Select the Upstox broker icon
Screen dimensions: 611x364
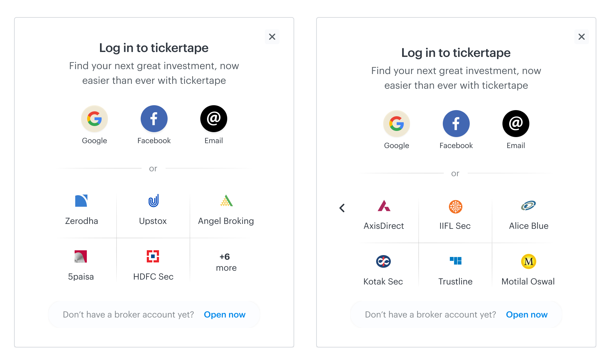[153, 201]
